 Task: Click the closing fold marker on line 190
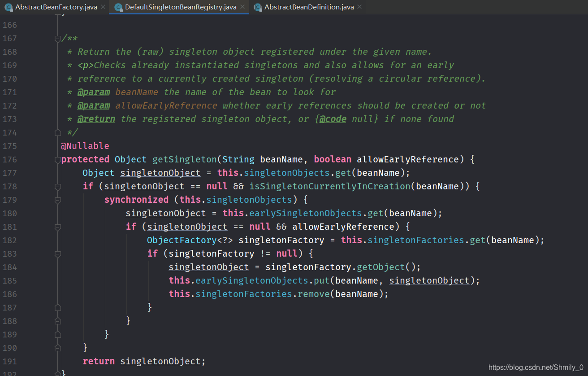click(x=57, y=348)
